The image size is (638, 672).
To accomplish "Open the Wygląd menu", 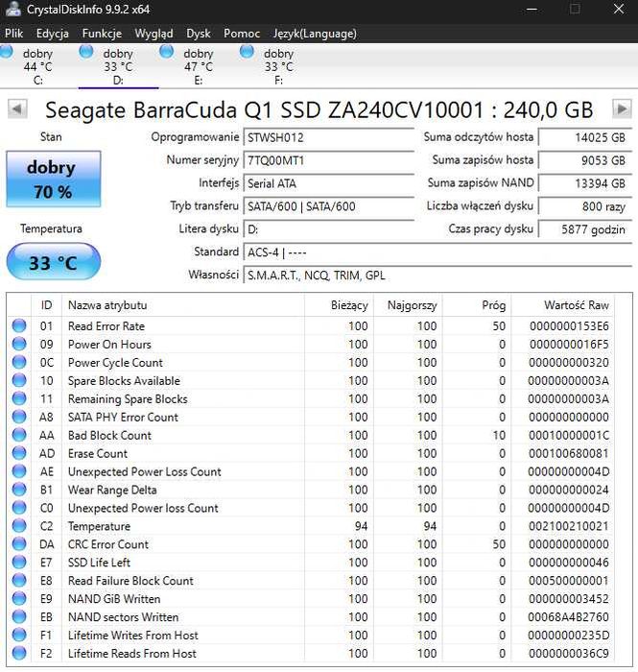I will [154, 34].
